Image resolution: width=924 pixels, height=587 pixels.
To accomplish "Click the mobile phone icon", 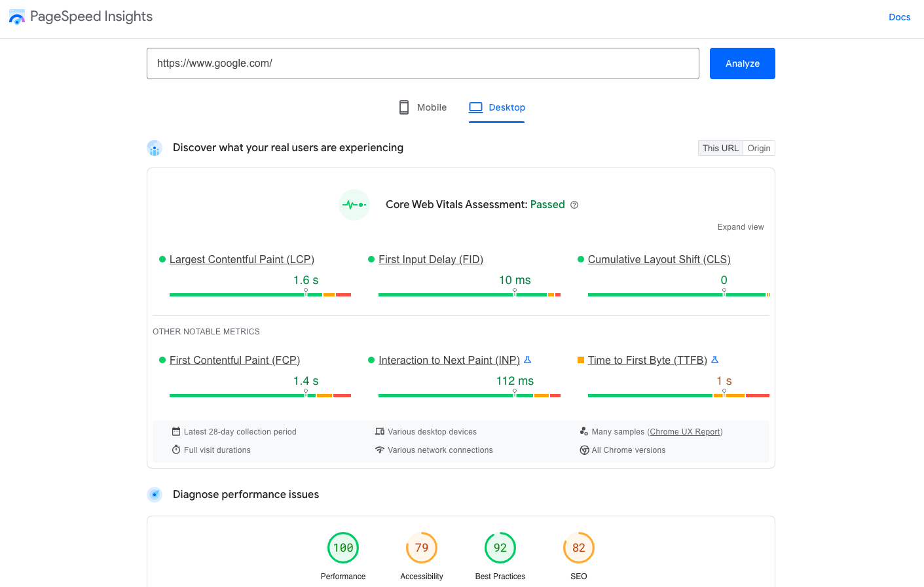I will [404, 107].
